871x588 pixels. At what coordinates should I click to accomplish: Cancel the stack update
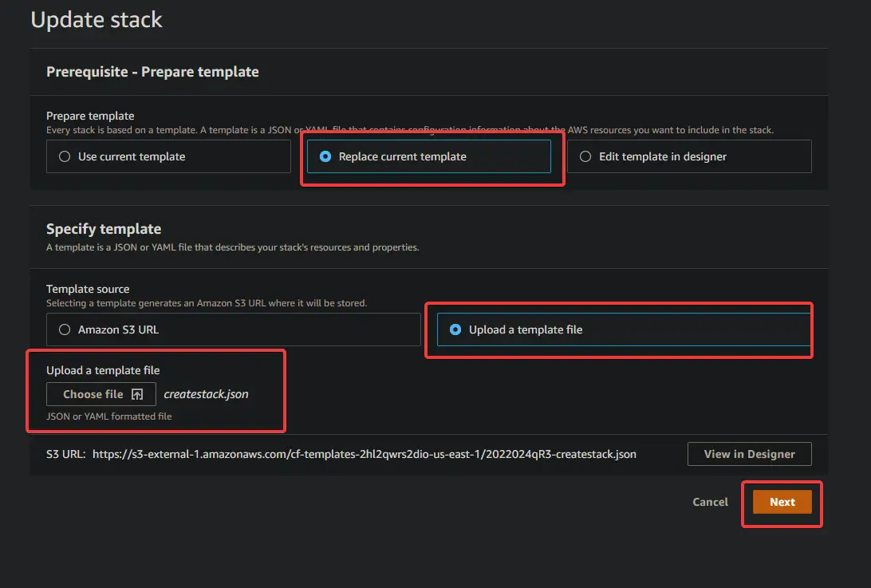point(709,502)
